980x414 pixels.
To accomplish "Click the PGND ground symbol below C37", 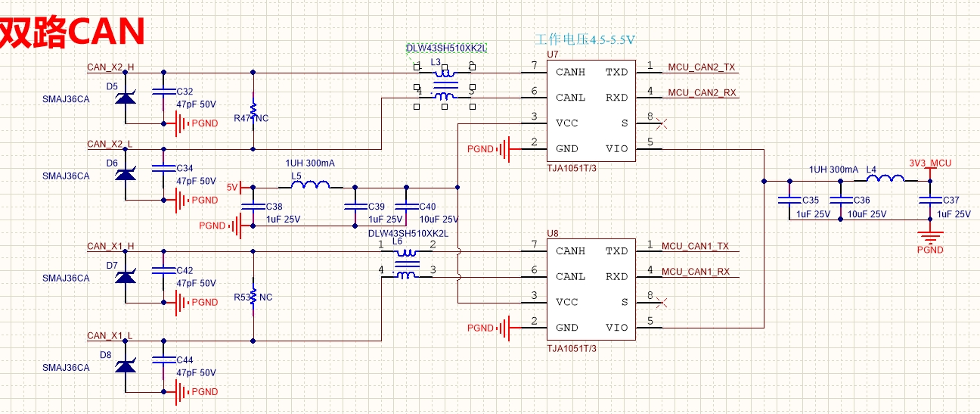I will pos(929,237).
